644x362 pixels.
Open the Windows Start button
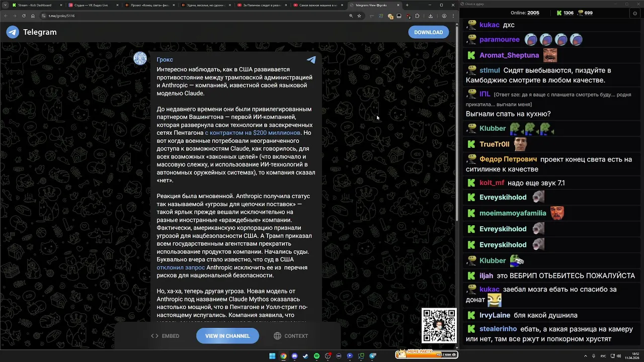[x=272, y=356]
